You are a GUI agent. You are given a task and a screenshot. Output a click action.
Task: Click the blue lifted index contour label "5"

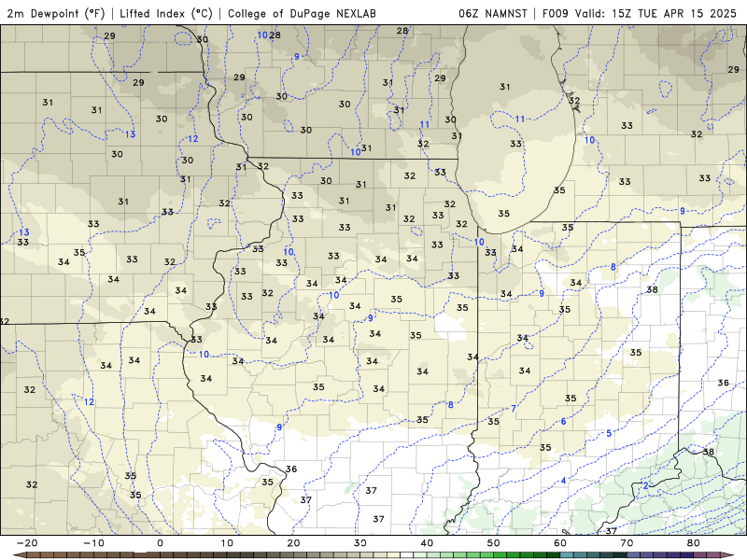coord(609,433)
